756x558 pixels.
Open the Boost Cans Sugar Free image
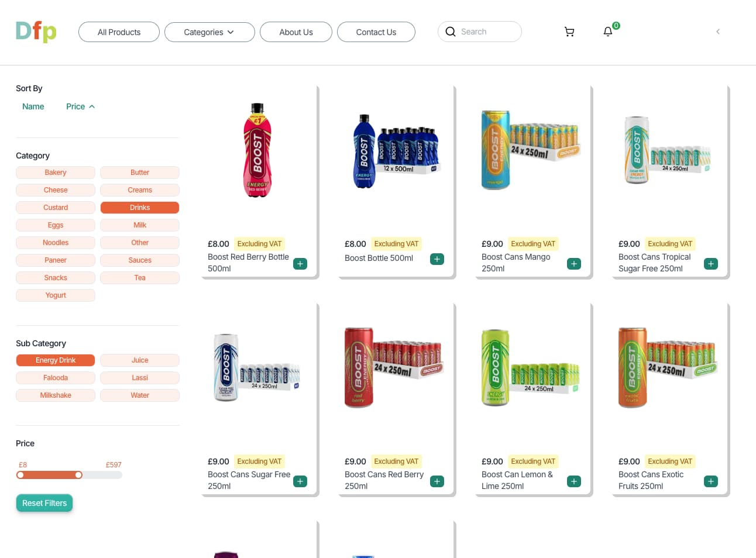tap(257, 367)
